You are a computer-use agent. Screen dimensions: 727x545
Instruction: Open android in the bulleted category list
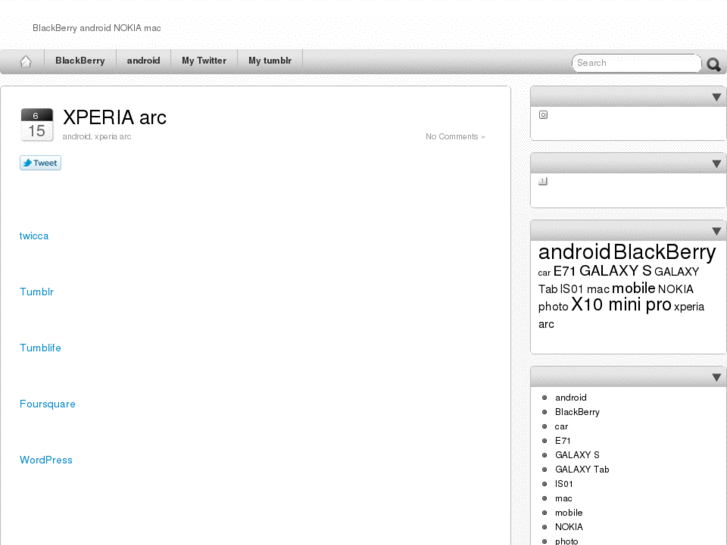click(x=571, y=398)
